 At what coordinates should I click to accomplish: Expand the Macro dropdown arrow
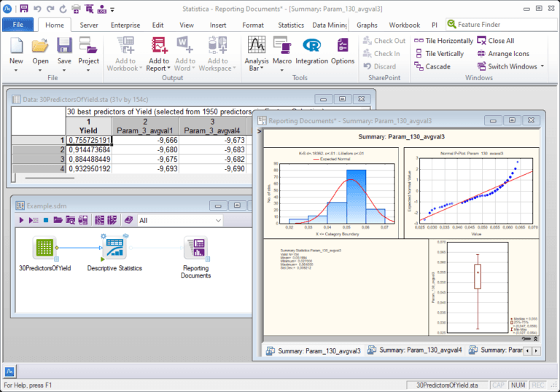[x=282, y=70]
